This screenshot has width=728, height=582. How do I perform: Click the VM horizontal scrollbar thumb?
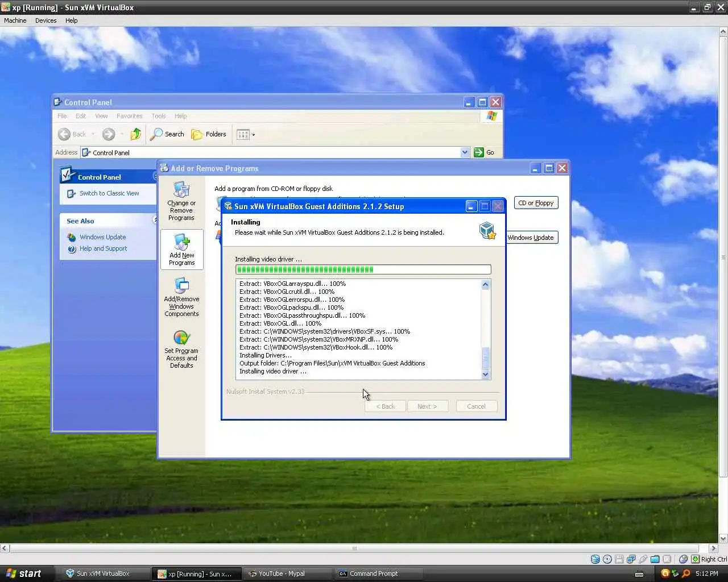point(354,548)
